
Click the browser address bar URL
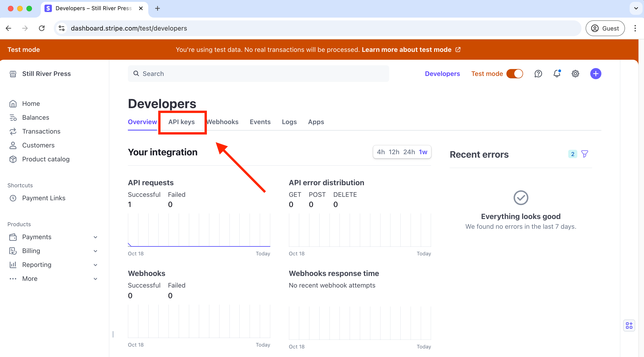tap(129, 28)
